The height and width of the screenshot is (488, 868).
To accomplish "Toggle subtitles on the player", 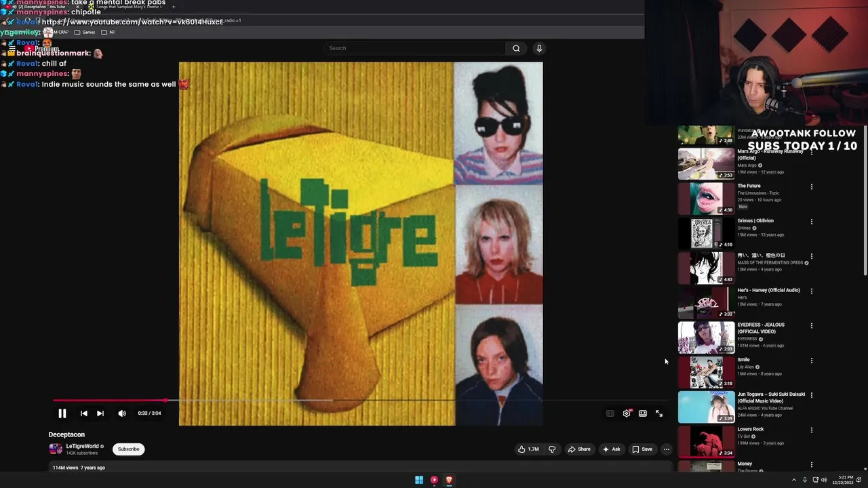I will [610, 413].
